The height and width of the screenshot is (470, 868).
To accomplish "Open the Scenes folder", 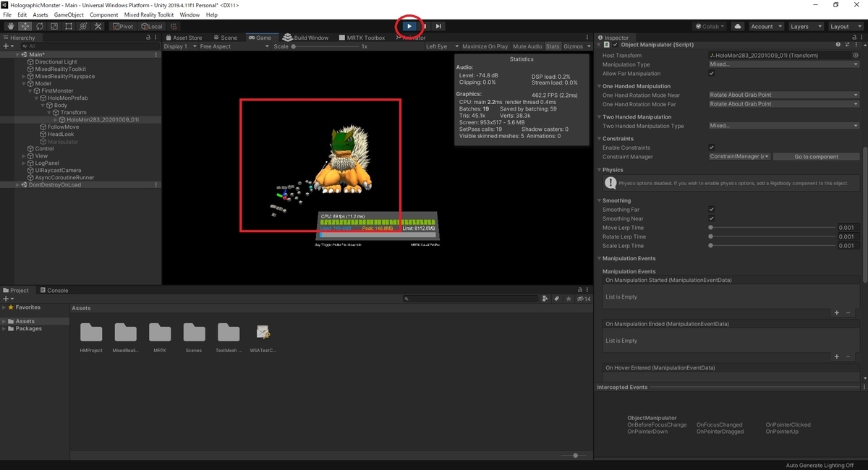I will tap(194, 336).
